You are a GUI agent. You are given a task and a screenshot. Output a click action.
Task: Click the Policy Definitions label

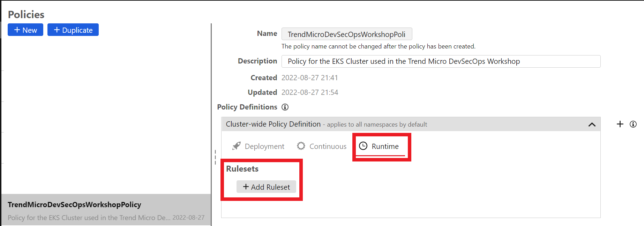[247, 107]
